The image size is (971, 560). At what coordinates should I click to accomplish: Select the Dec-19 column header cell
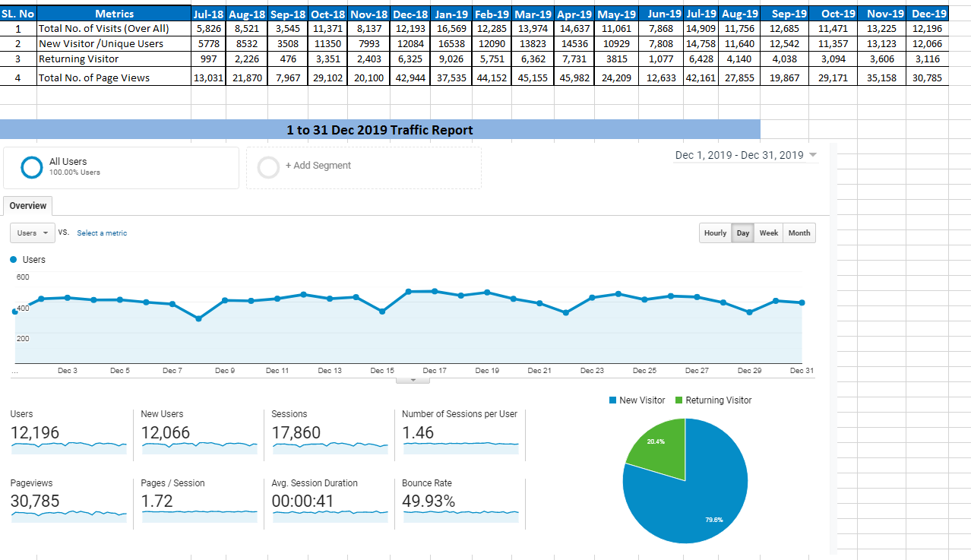(928, 14)
